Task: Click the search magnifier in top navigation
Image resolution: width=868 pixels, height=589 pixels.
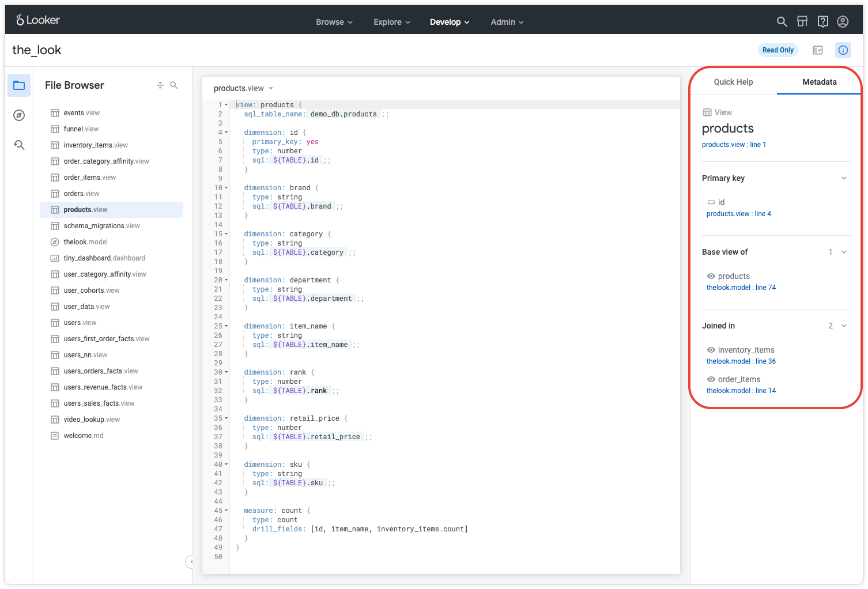Action: click(x=782, y=22)
